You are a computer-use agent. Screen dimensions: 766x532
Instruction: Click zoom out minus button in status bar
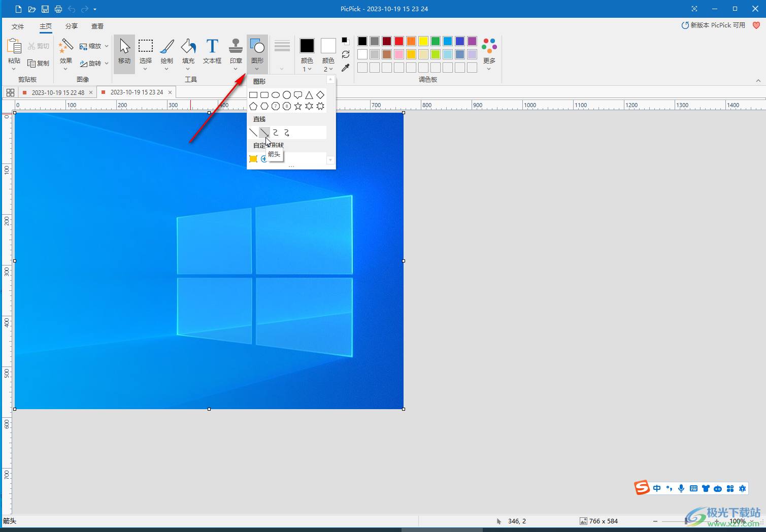click(x=655, y=521)
